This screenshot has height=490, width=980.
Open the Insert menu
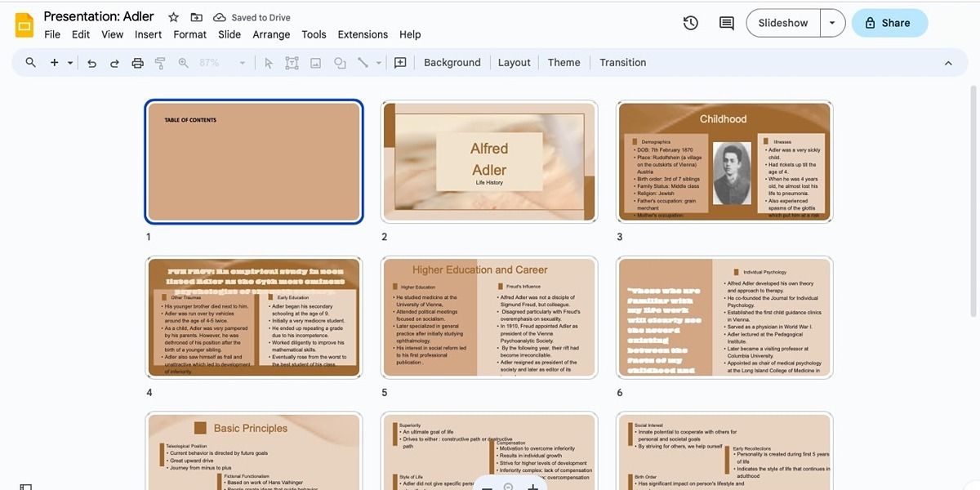tap(148, 34)
